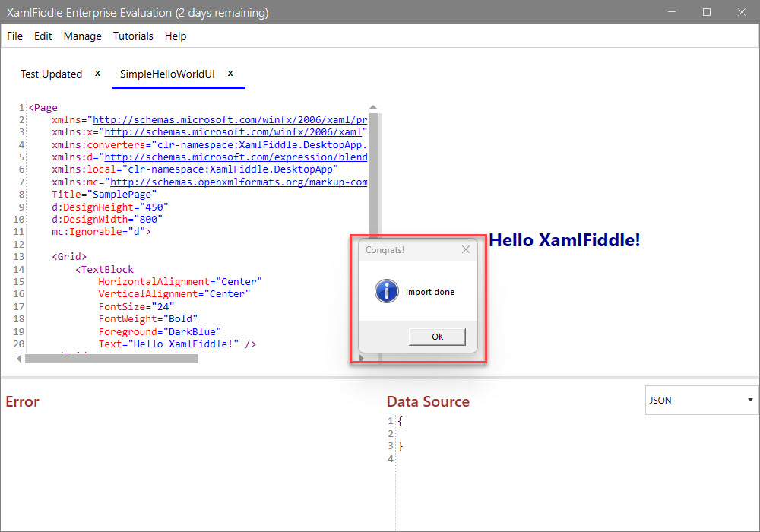Click the <Grid> tag on line 13

tap(69, 256)
